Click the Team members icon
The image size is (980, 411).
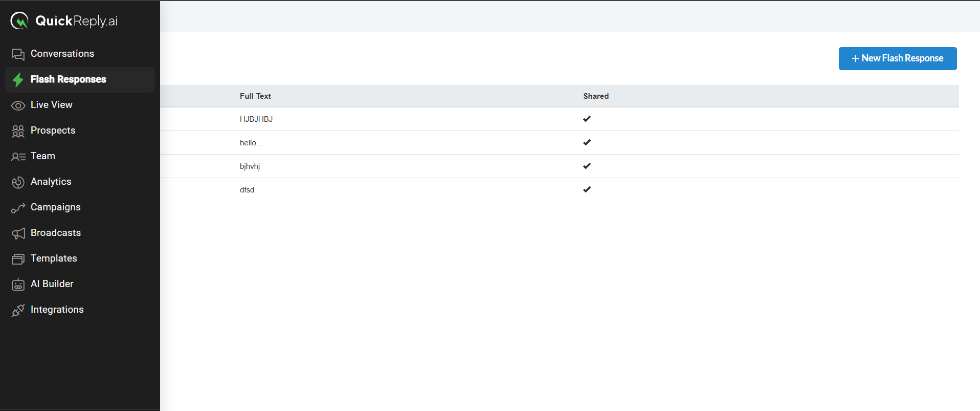tap(18, 157)
